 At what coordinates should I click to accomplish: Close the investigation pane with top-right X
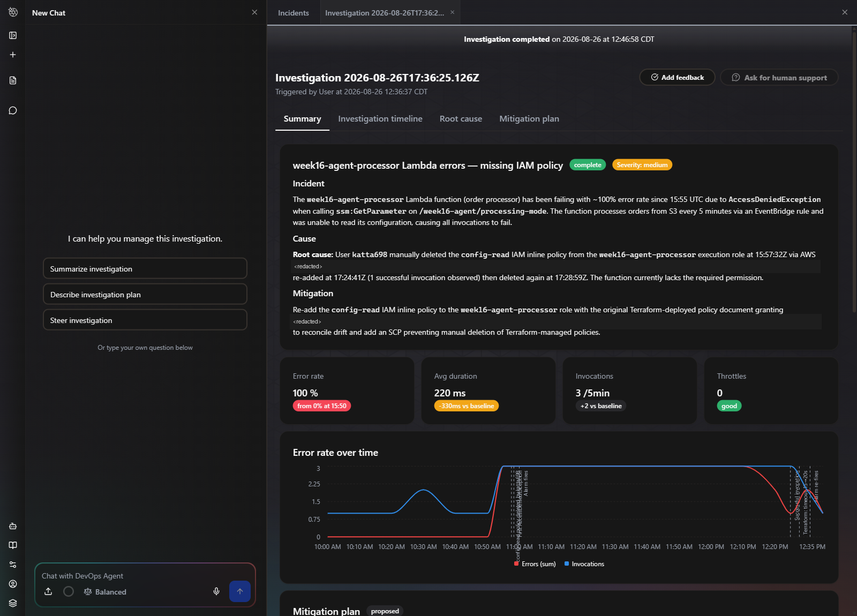(x=845, y=12)
